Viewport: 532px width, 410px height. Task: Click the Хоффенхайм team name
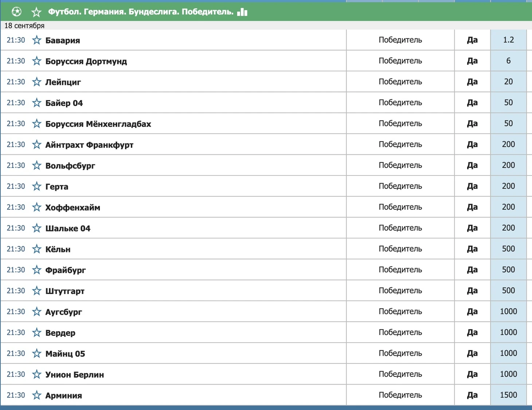pos(73,208)
